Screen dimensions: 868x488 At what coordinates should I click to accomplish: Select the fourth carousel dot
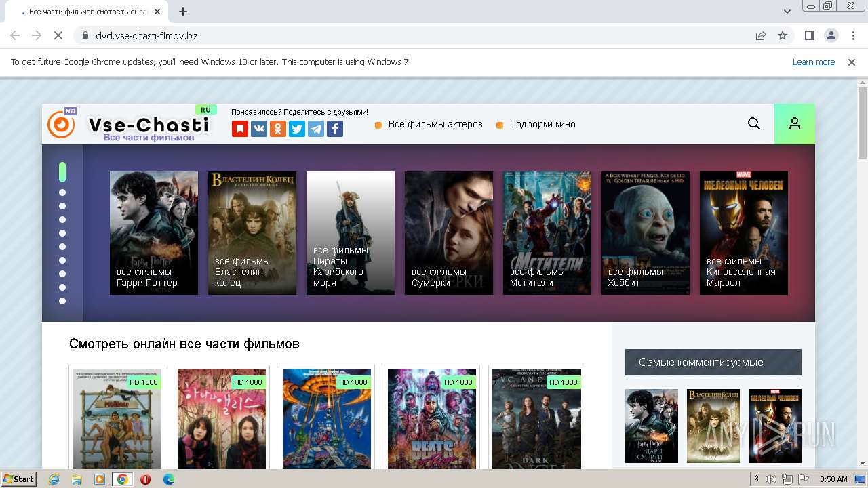62,220
